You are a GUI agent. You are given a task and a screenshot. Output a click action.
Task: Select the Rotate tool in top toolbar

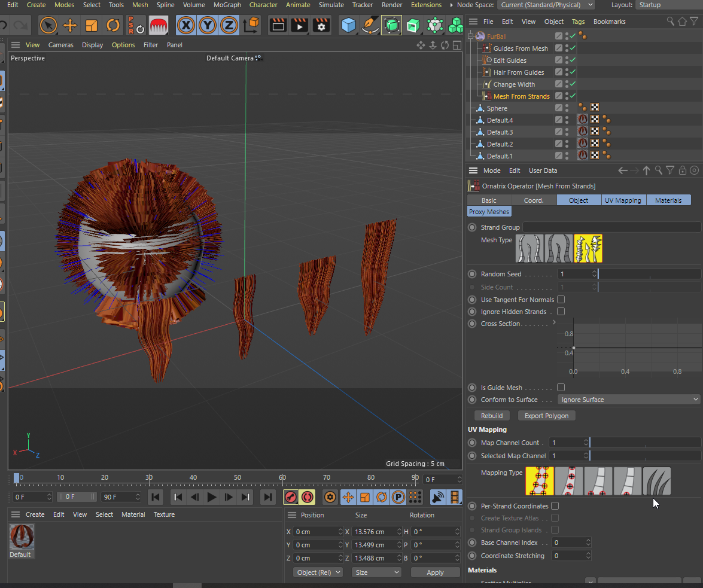pyautogui.click(x=113, y=26)
